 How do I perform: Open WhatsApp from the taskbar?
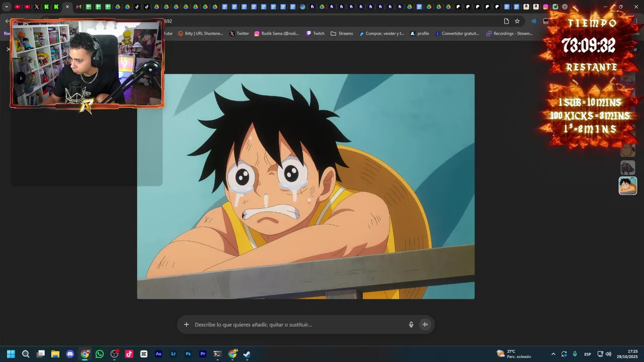click(x=100, y=354)
